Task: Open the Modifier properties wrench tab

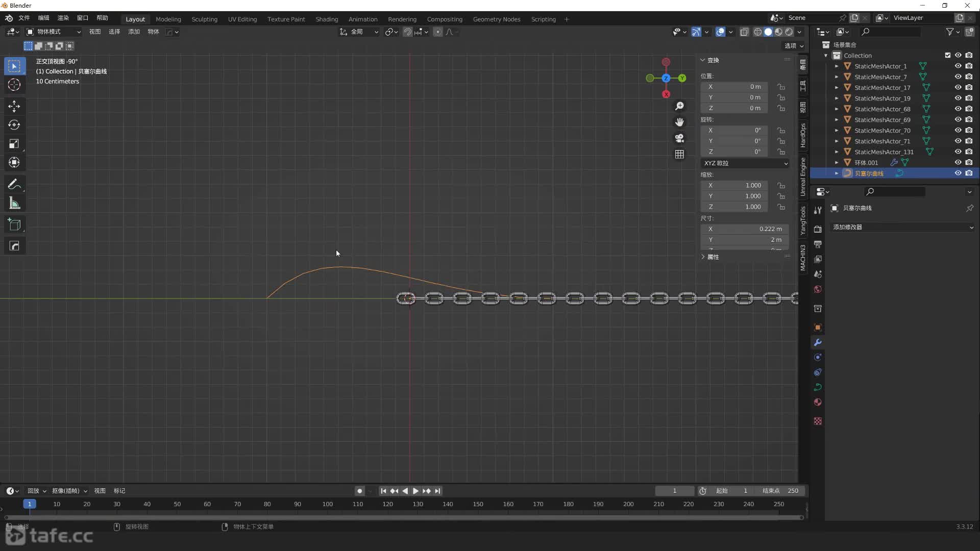Action: click(818, 342)
